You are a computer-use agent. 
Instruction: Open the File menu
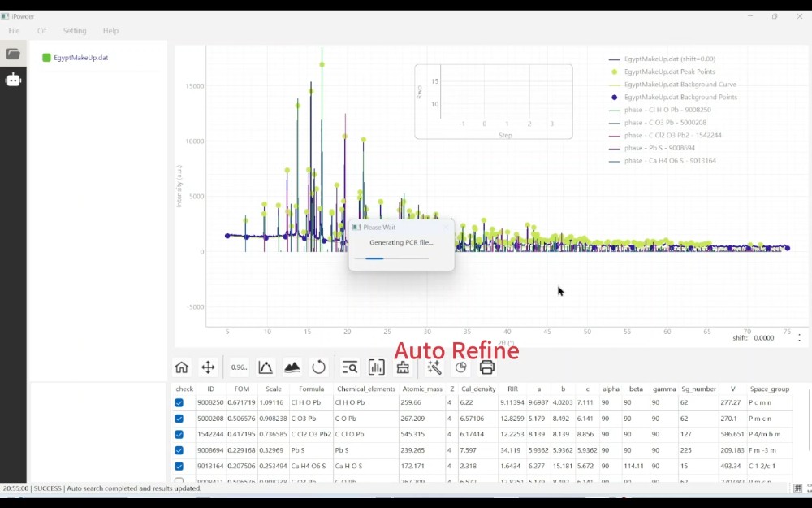[14, 31]
